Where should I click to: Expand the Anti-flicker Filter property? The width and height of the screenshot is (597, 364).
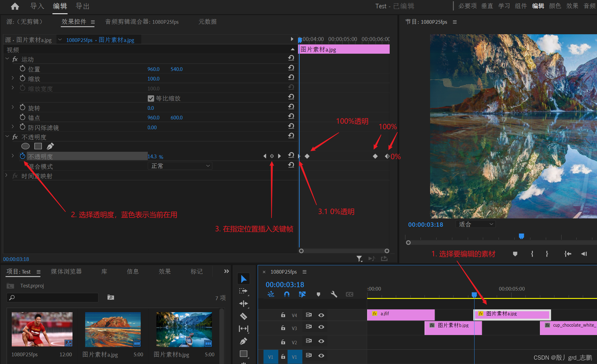click(13, 126)
